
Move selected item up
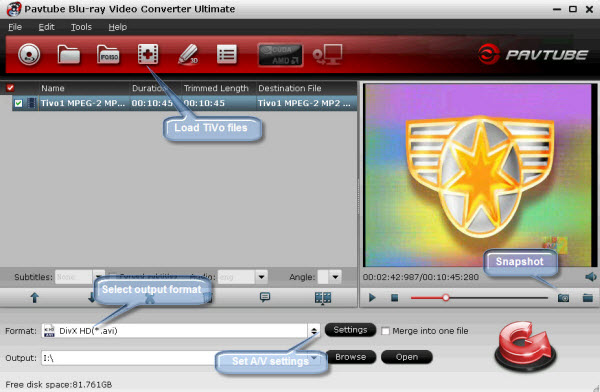[x=34, y=297]
